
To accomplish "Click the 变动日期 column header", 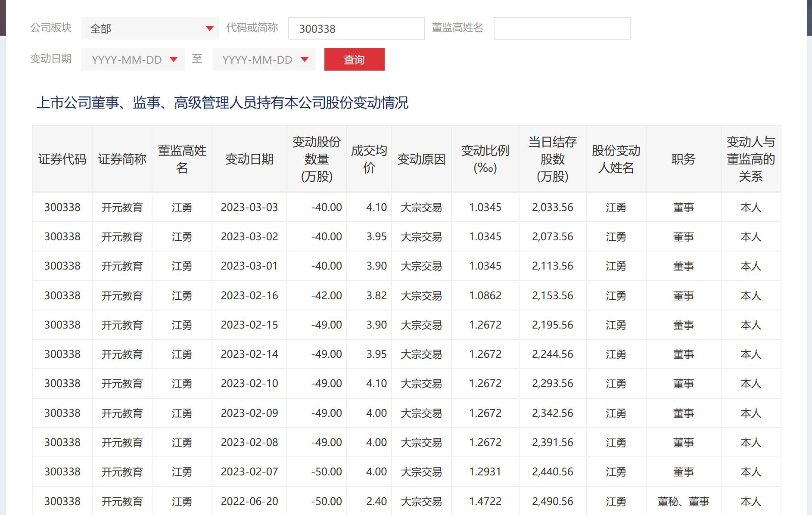I will coord(249,159).
